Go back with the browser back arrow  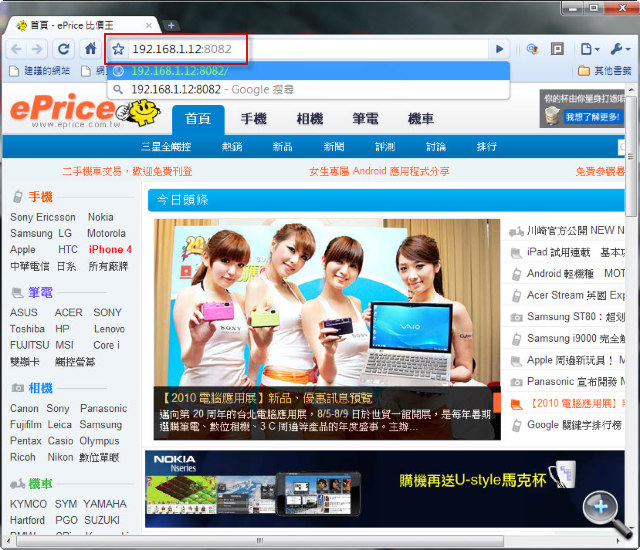[x=17, y=49]
